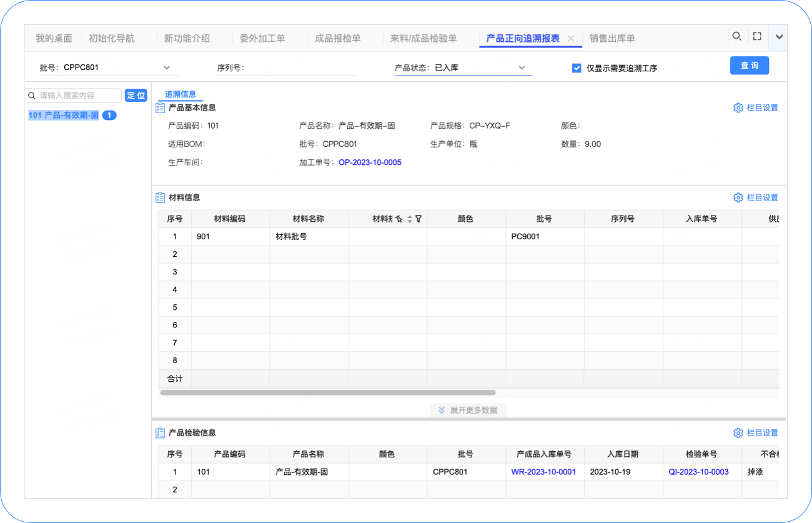812x523 pixels.
Task: Open the 批号 dropdown
Action: [x=166, y=68]
